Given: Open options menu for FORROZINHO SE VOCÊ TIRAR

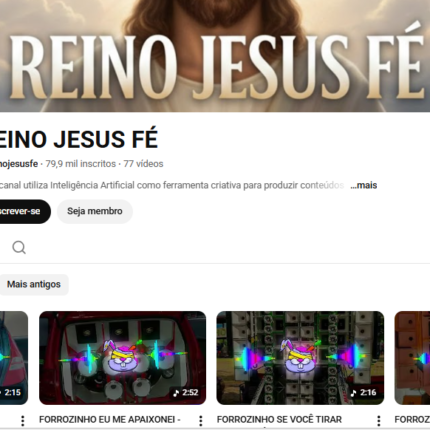Looking at the screenshot, I should coord(379,421).
